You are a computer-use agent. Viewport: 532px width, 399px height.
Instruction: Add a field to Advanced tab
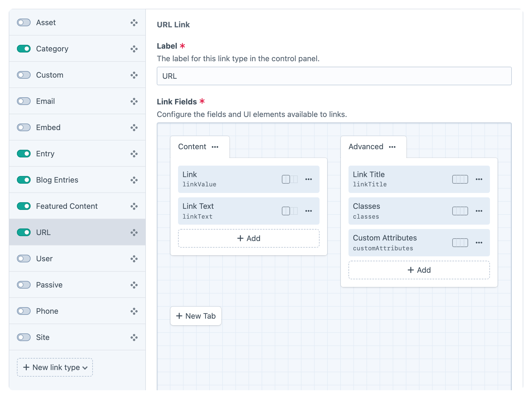pos(419,270)
